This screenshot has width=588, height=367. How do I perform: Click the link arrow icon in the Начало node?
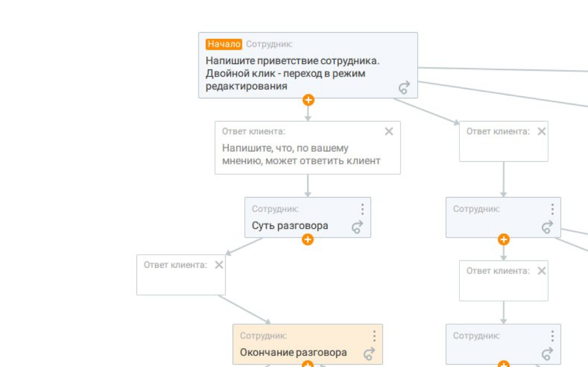404,88
